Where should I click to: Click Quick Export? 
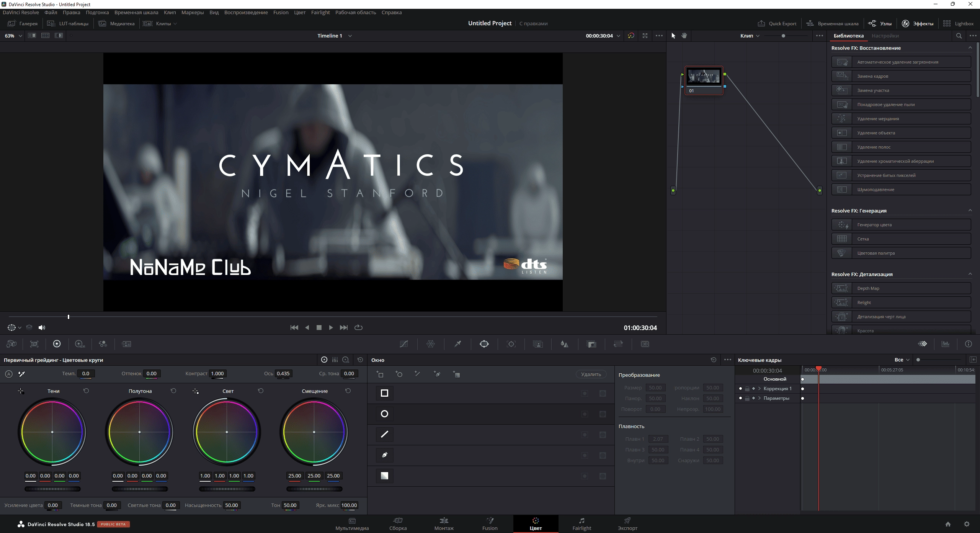777,23
